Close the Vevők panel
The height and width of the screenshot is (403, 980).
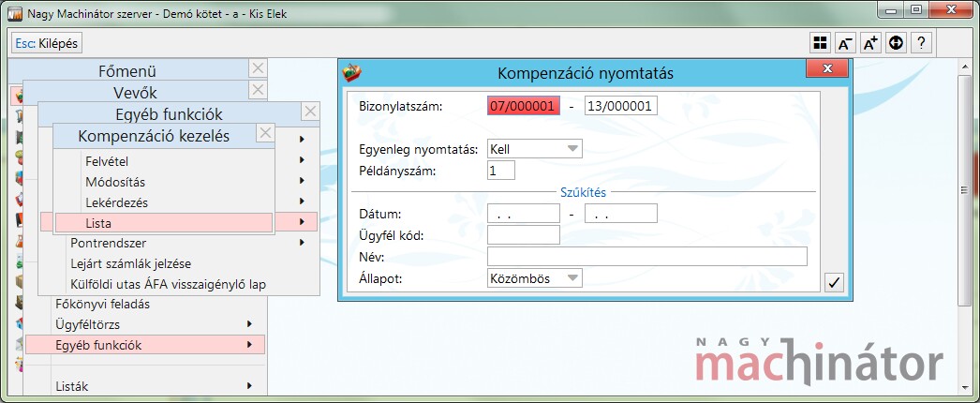point(259,90)
